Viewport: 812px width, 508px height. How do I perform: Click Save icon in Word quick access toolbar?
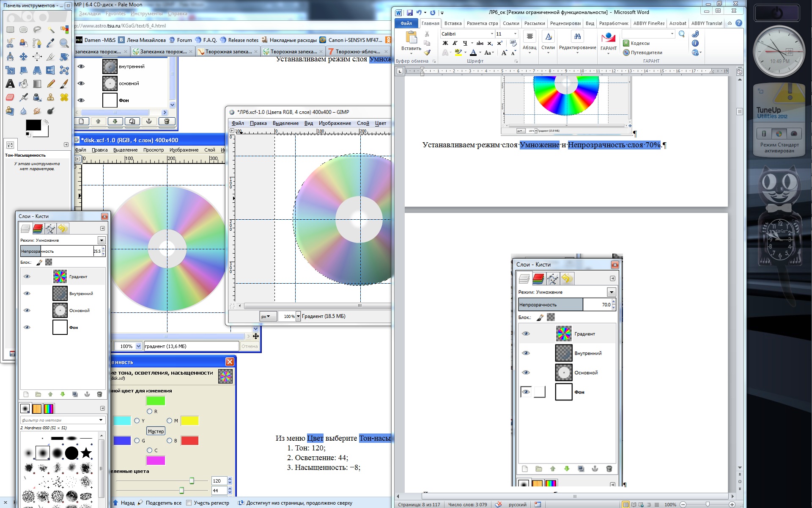[x=409, y=12]
